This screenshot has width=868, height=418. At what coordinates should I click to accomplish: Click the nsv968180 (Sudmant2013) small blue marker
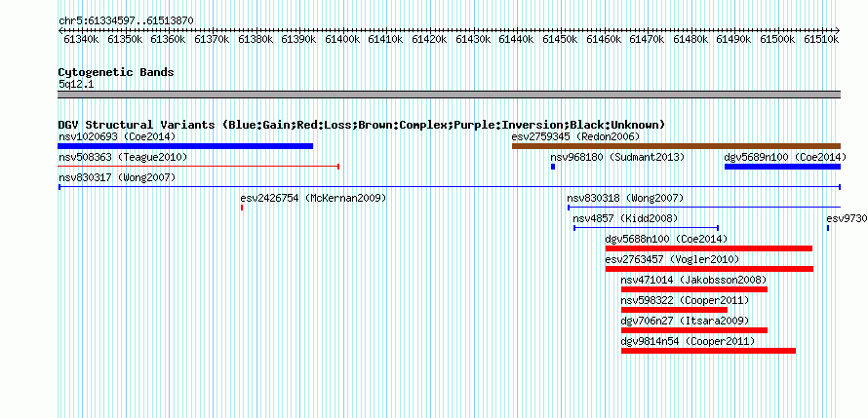click(x=553, y=167)
